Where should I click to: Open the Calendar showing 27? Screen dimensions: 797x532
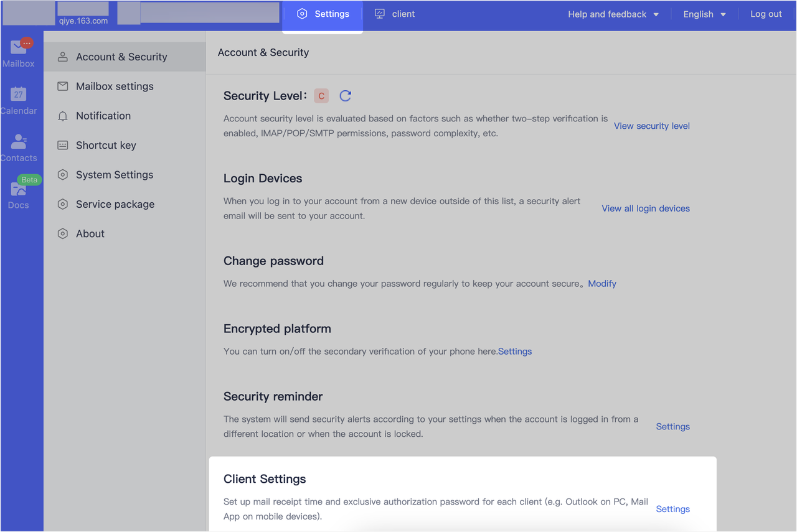coord(18,100)
